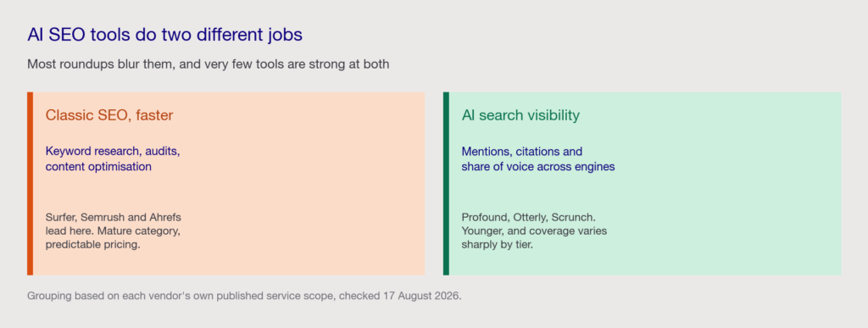Click 'Younger, and coverage varies' line
This screenshot has height=328, width=868.
[x=534, y=231]
